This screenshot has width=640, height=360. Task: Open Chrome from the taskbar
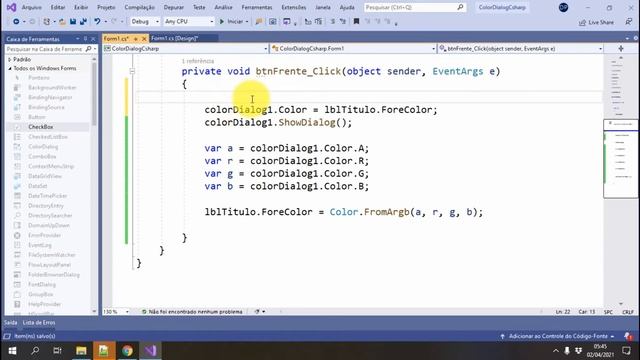point(127,351)
